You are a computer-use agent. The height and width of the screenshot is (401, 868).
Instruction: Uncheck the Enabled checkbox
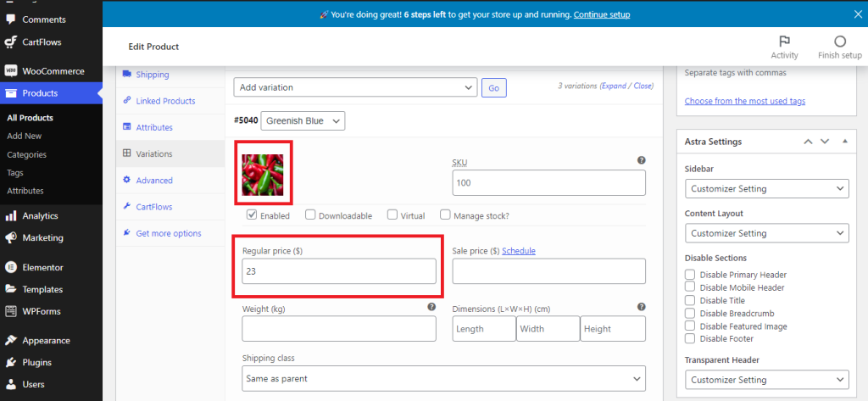click(x=252, y=215)
